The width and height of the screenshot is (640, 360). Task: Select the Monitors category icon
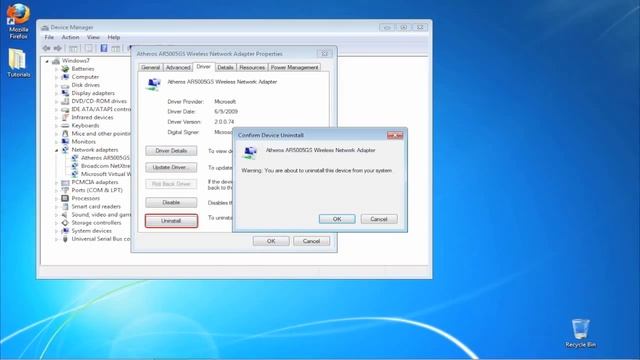pos(65,142)
